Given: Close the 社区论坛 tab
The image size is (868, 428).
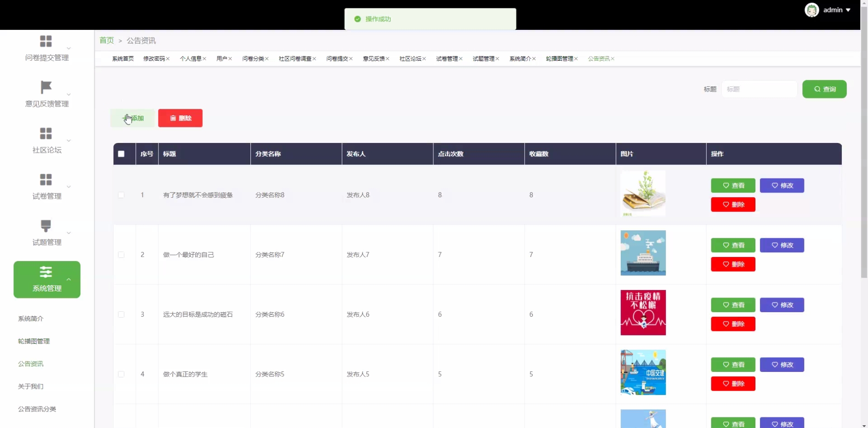Looking at the screenshot, I should click(x=424, y=59).
